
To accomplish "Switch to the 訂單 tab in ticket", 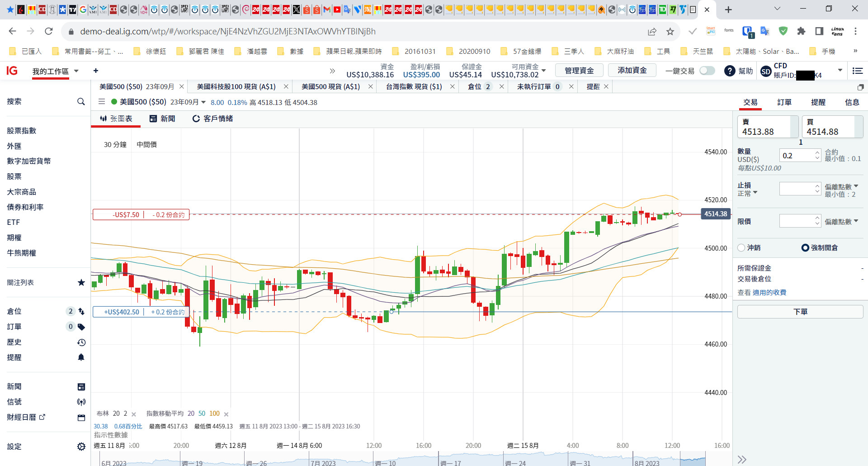I will 784,102.
